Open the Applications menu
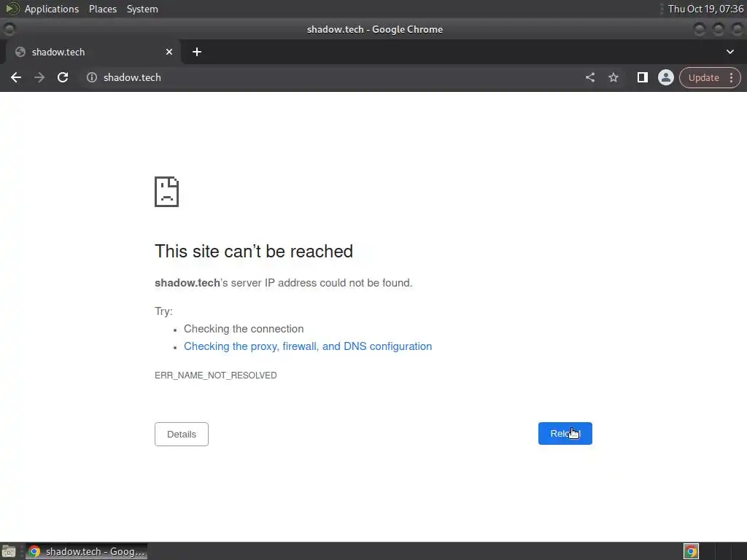 (x=52, y=9)
